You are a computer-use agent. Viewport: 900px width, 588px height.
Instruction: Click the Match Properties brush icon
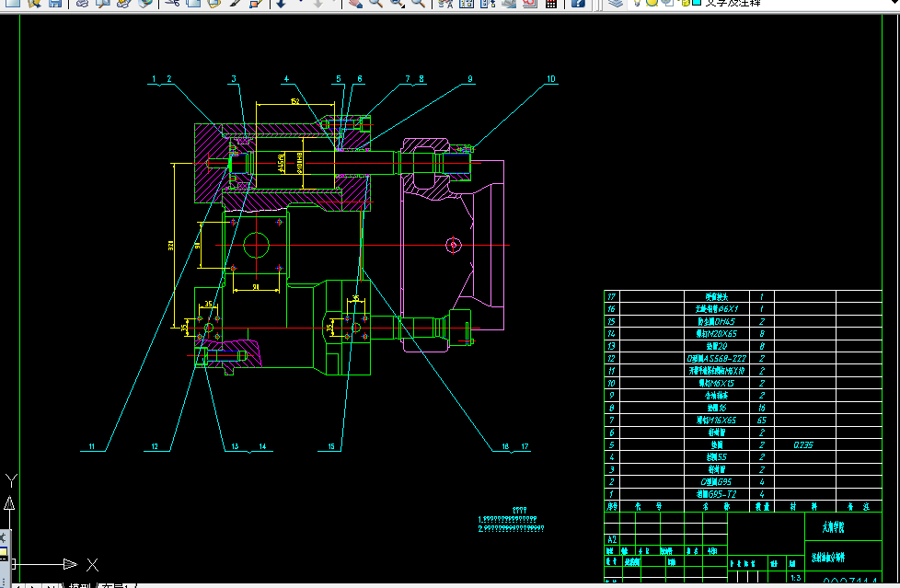coord(236,3)
